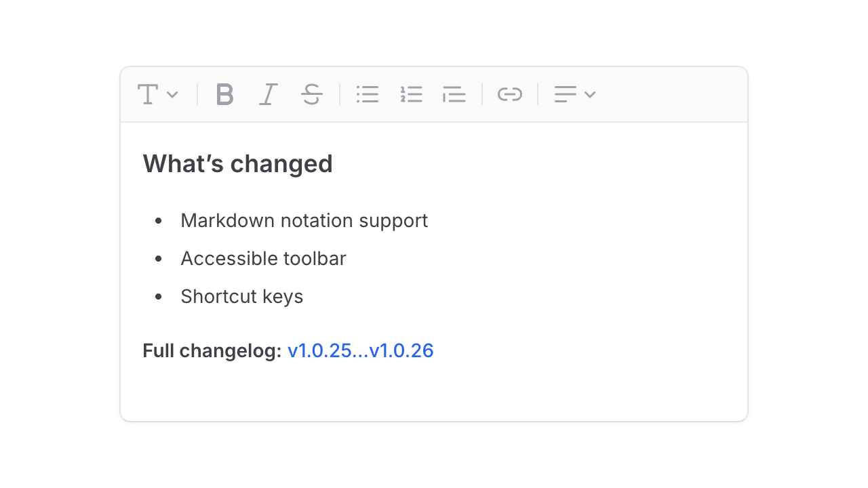This screenshot has height=488, width=868.
Task: Expand the alignment options dropdown
Action: tap(591, 95)
